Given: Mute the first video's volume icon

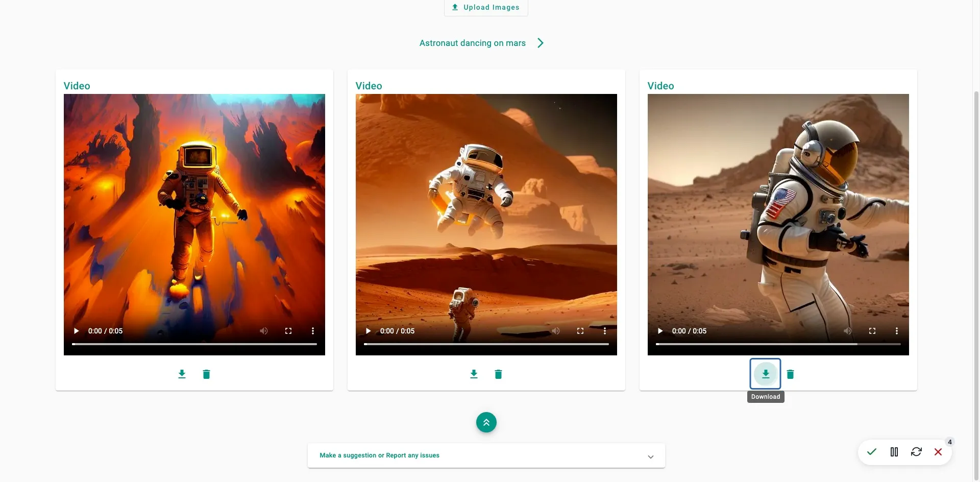Looking at the screenshot, I should [263, 331].
